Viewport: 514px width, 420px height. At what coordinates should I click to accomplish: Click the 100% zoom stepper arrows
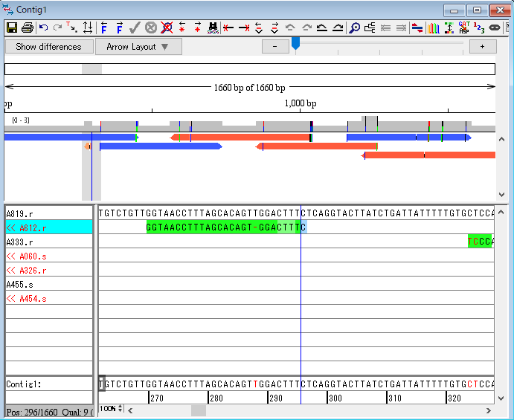[x=121, y=409]
